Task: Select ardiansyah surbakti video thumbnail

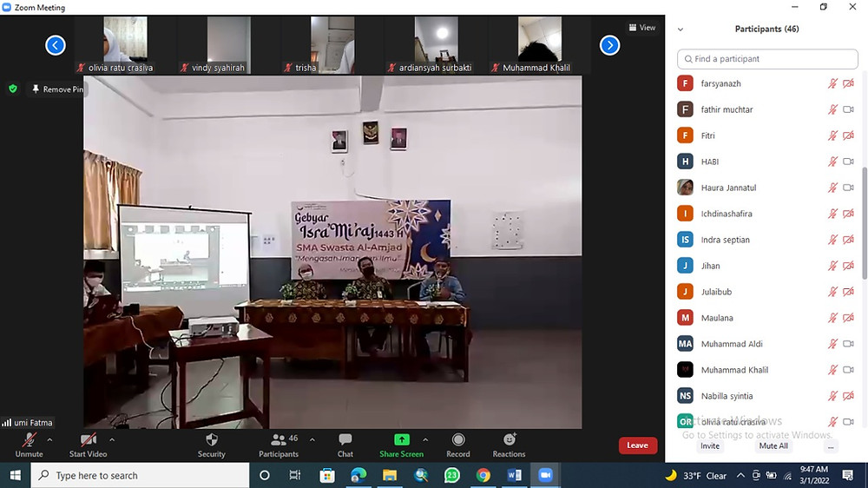Action: click(x=437, y=45)
